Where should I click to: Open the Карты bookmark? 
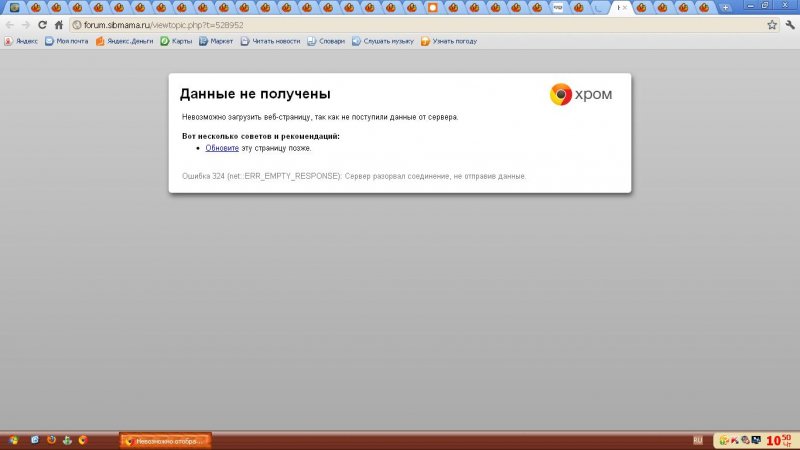(176, 41)
